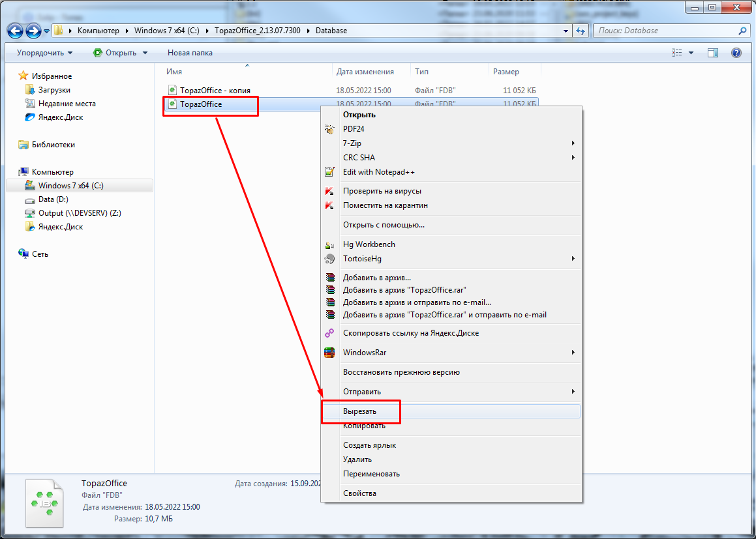The width and height of the screenshot is (756, 539).
Task: Sort by the Дата изменения column header
Action: tap(372, 72)
